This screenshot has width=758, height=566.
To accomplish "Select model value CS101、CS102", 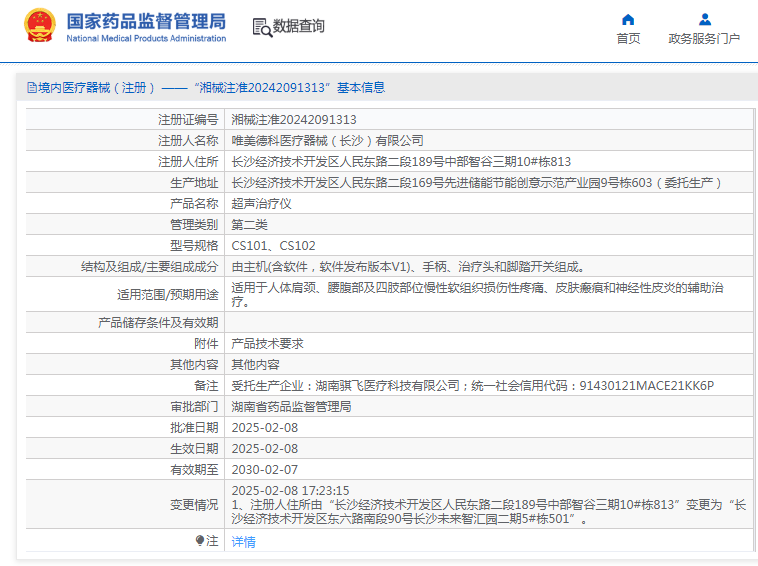I will point(273,246).
